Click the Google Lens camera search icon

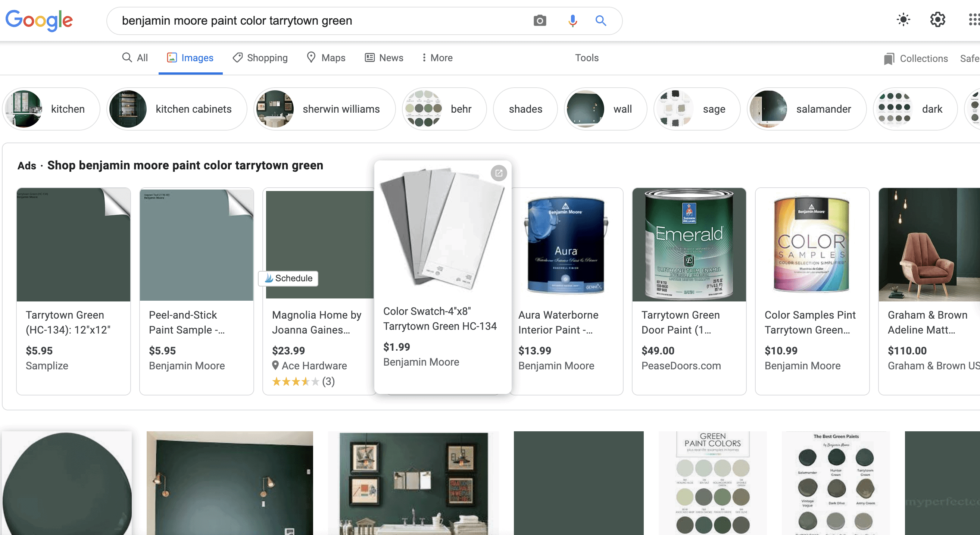point(539,21)
